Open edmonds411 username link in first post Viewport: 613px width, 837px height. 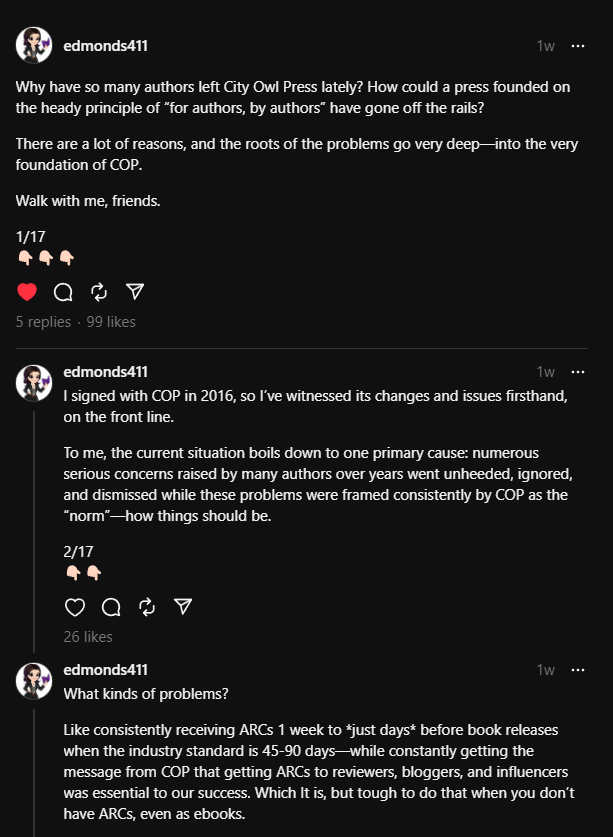(x=105, y=46)
